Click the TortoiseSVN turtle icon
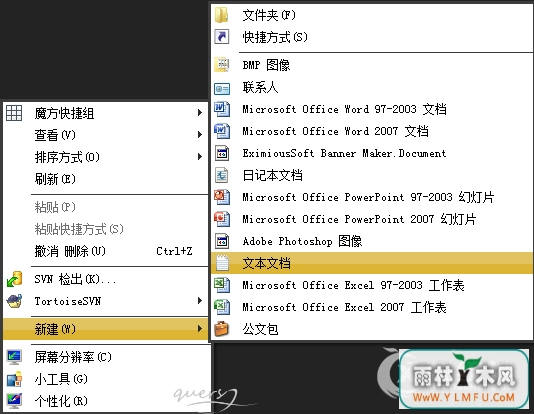This screenshot has width=534, height=414. [14, 301]
